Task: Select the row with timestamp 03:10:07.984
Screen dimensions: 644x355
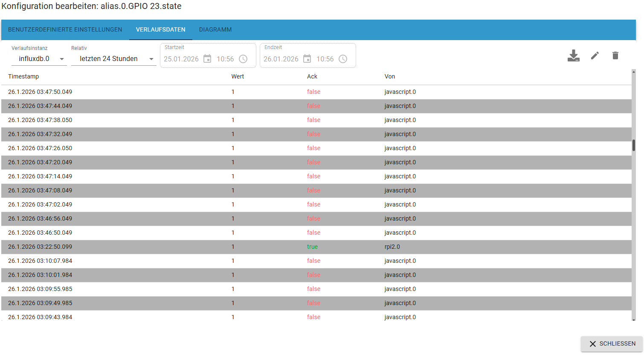Action: pyautogui.click(x=316, y=261)
